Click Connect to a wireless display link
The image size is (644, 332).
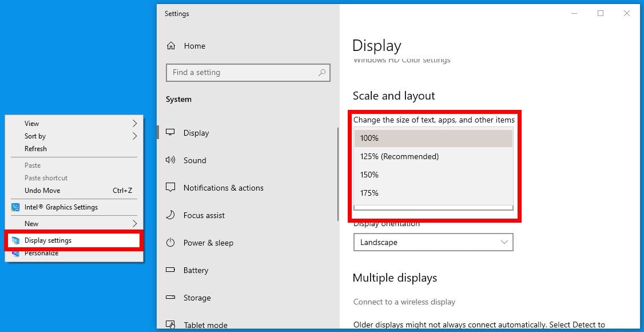click(404, 302)
